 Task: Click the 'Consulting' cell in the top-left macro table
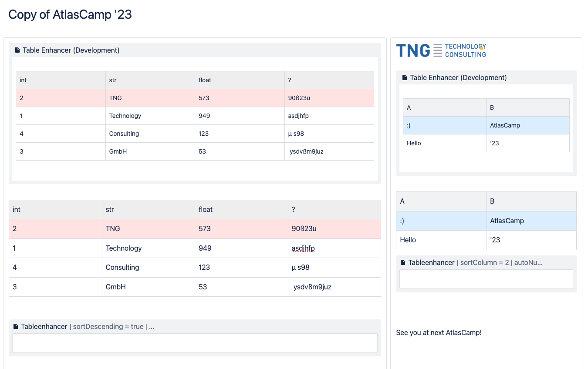[x=124, y=134]
